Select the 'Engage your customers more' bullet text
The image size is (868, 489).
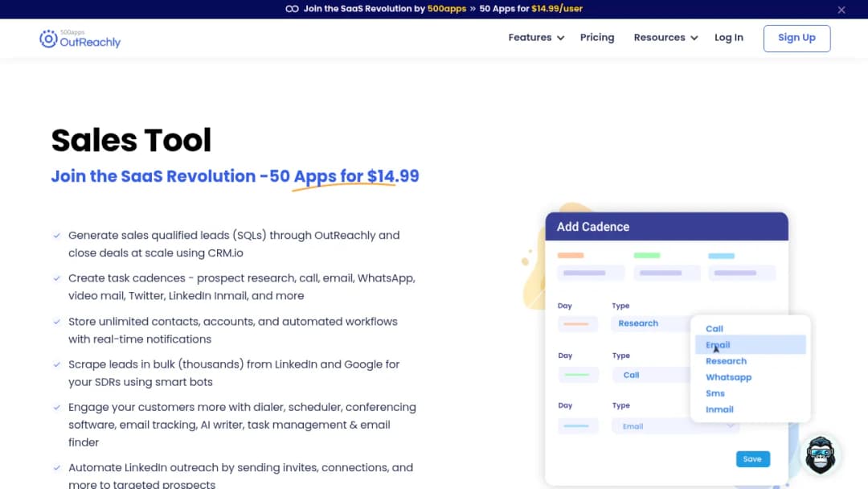242,425
